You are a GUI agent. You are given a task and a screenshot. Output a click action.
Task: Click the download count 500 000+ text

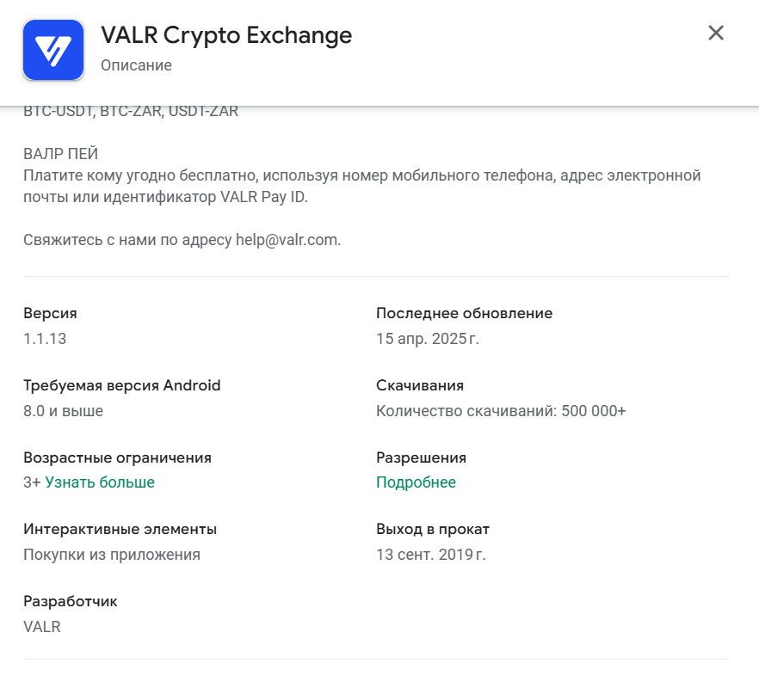[x=593, y=411]
